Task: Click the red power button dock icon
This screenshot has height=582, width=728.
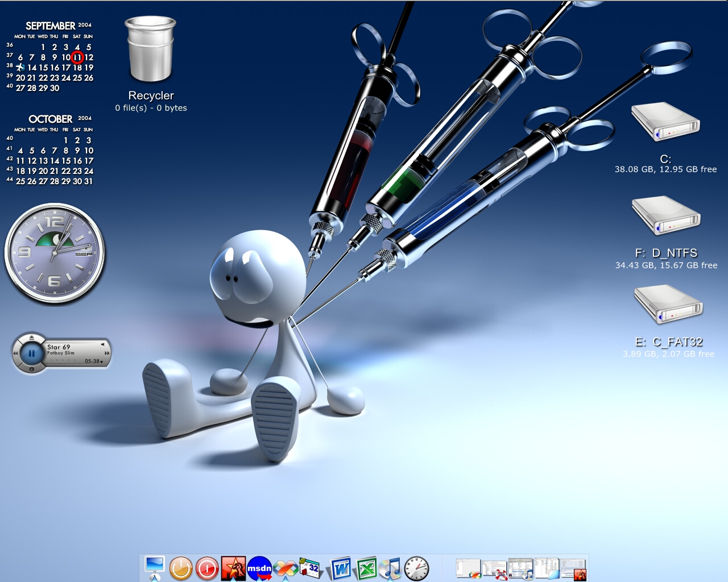Action: (207, 568)
